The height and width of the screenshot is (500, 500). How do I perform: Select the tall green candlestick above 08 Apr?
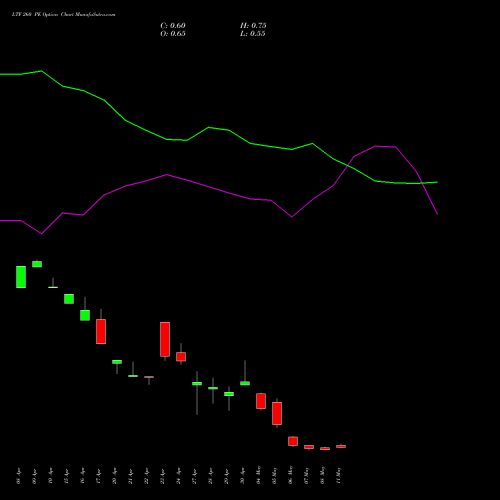pyautogui.click(x=21, y=277)
